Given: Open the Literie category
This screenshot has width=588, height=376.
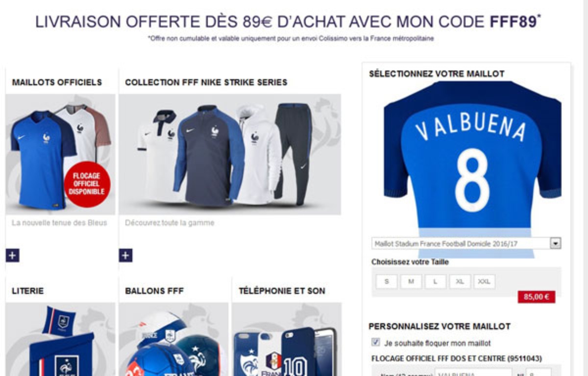Looking at the screenshot, I should click(28, 291).
